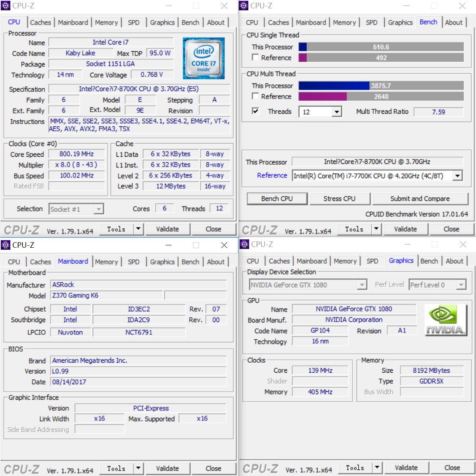This screenshot has height=476, width=476.
Task: Click the Memory Type value GDDR5X
Action: pos(431,381)
